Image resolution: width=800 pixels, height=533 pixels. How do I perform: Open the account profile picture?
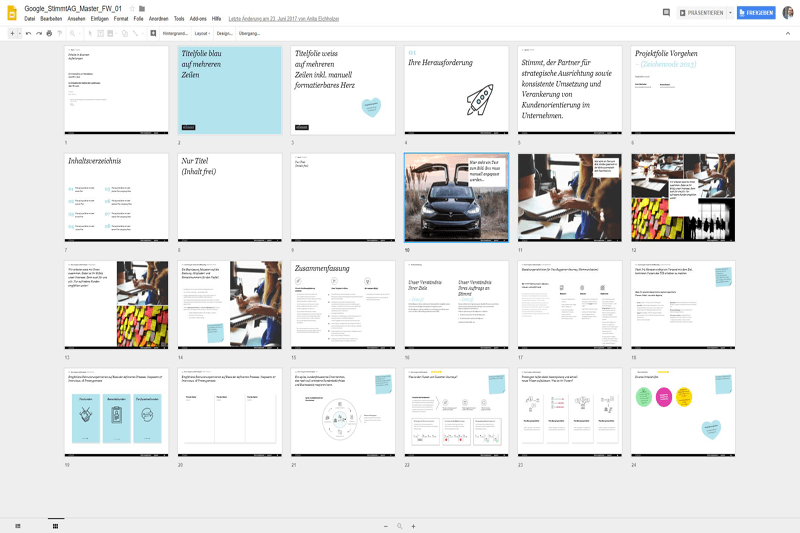point(788,12)
